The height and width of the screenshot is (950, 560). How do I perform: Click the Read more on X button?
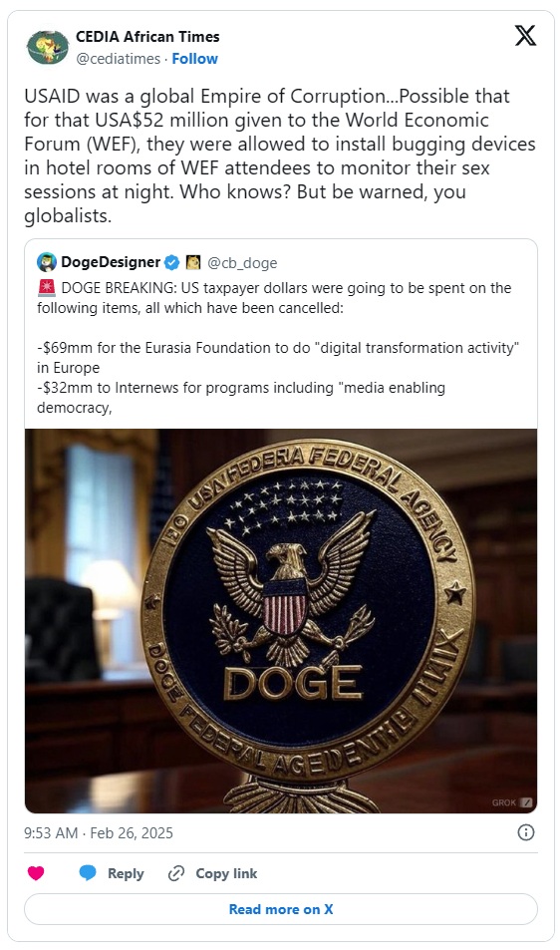281,909
